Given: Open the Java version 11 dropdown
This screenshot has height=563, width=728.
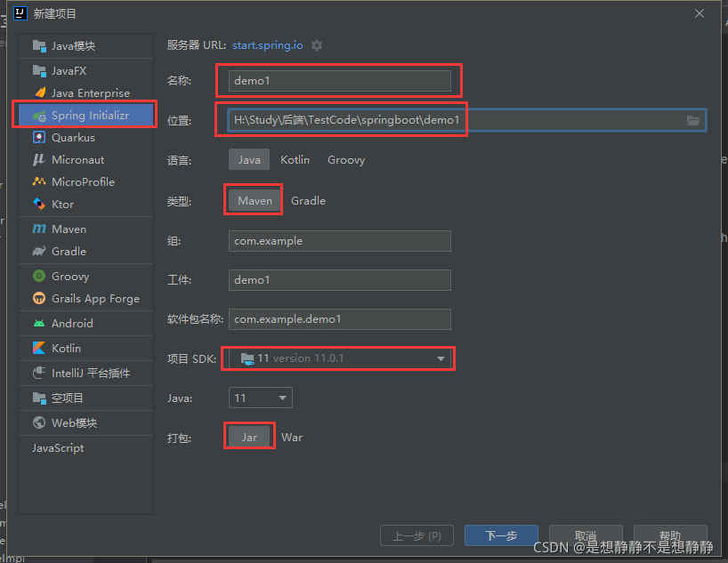Looking at the screenshot, I should (261, 398).
